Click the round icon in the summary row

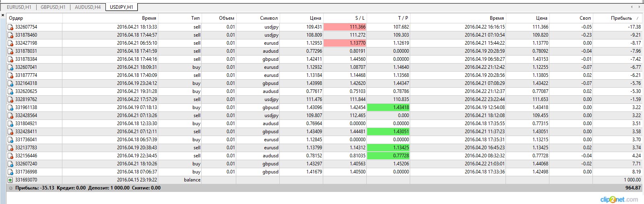click(x=10, y=188)
